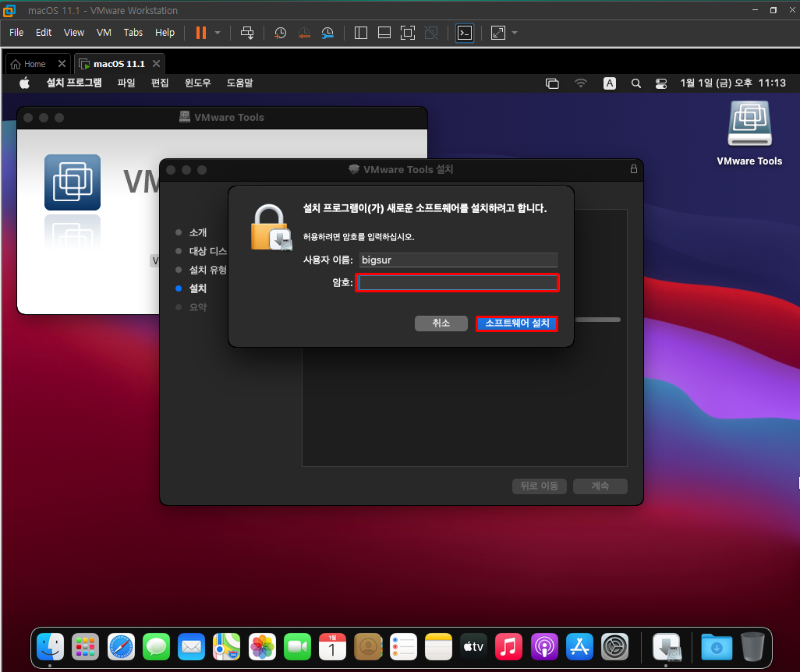Open the snapshot manager icon

(327, 34)
